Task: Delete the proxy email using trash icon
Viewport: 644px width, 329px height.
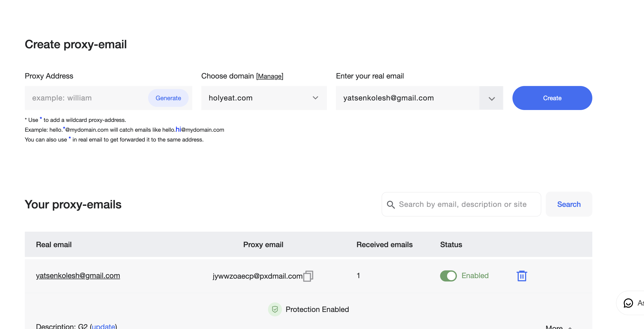Action: (x=522, y=276)
